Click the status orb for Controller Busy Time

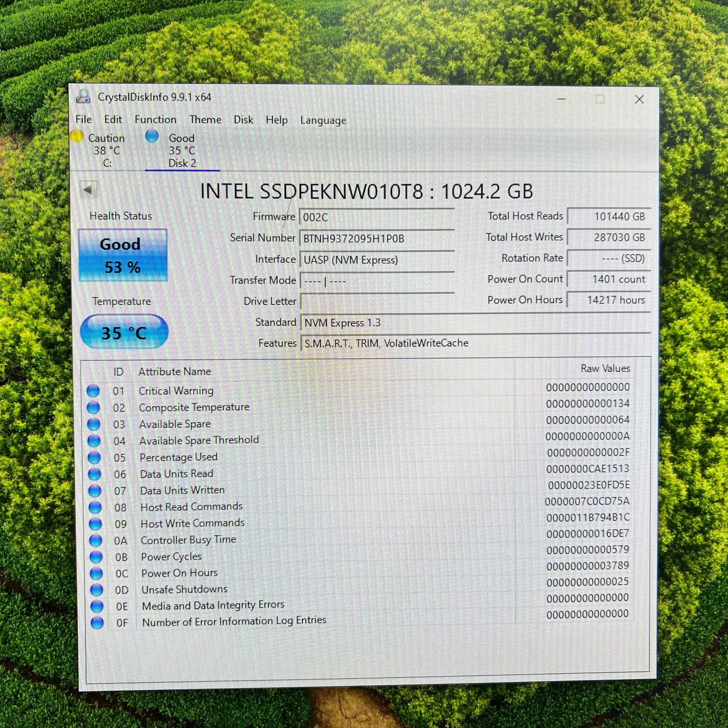tap(96, 541)
